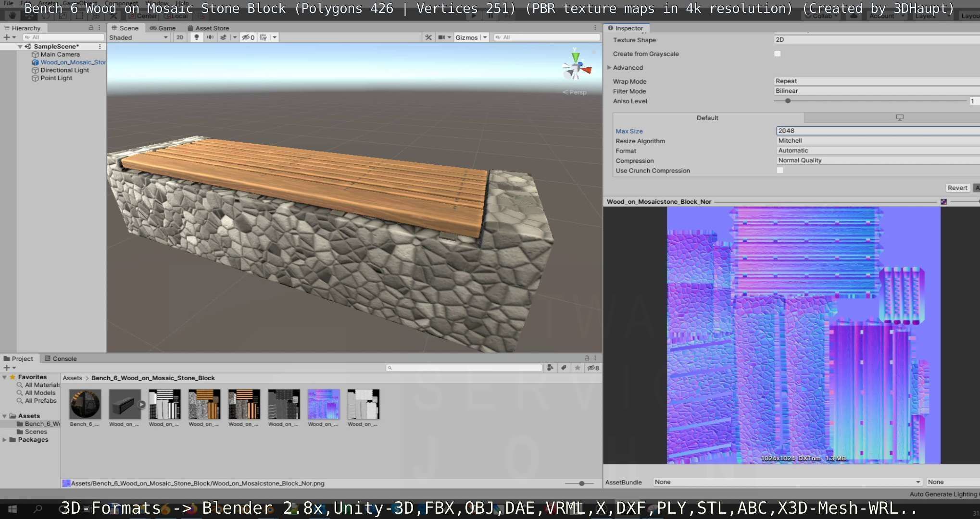980x519 pixels.
Task: Click the orientation gizmo in Scene view
Action: (576, 66)
